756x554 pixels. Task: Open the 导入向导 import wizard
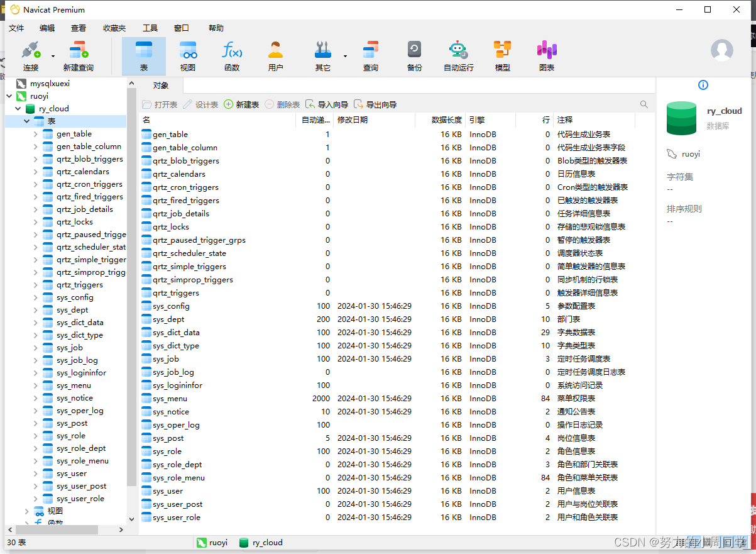pos(327,104)
